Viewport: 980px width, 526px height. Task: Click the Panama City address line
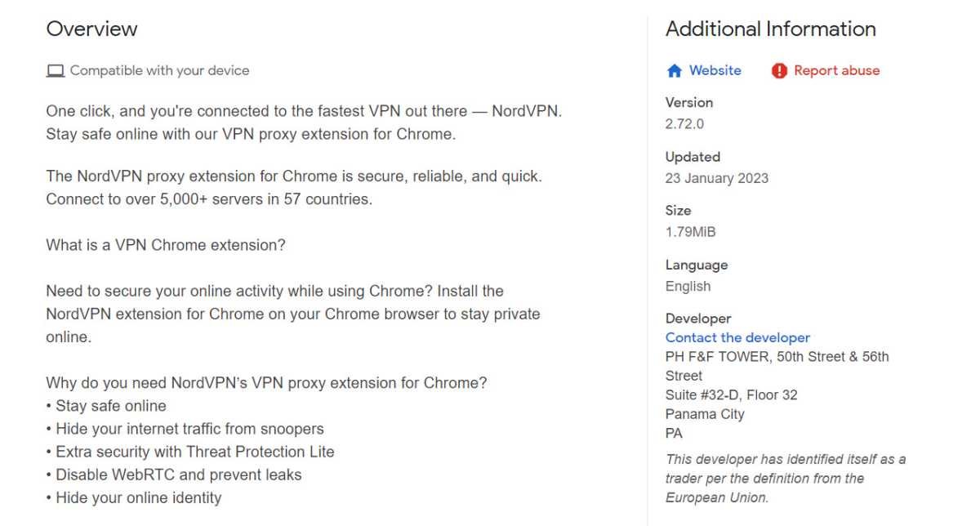[705, 414]
